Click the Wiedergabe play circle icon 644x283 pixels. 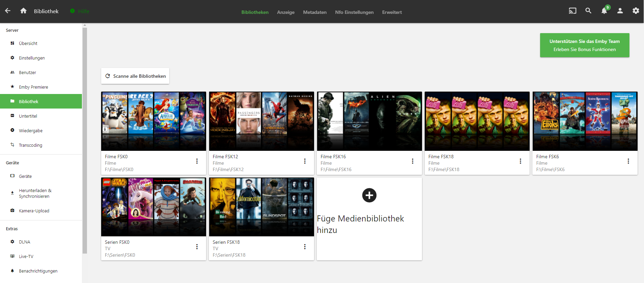13,130
